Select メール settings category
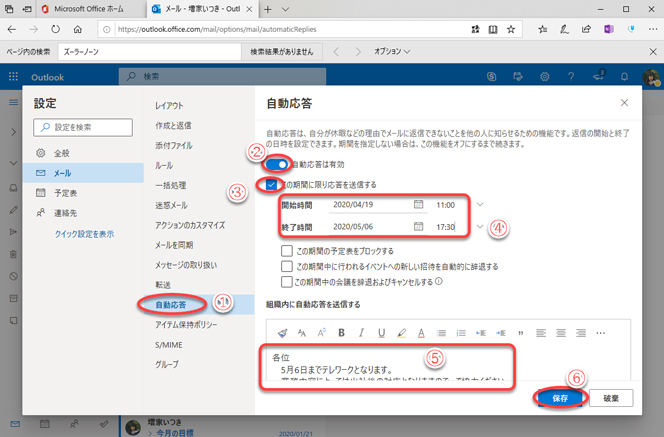This screenshot has width=664, height=437. click(x=83, y=173)
